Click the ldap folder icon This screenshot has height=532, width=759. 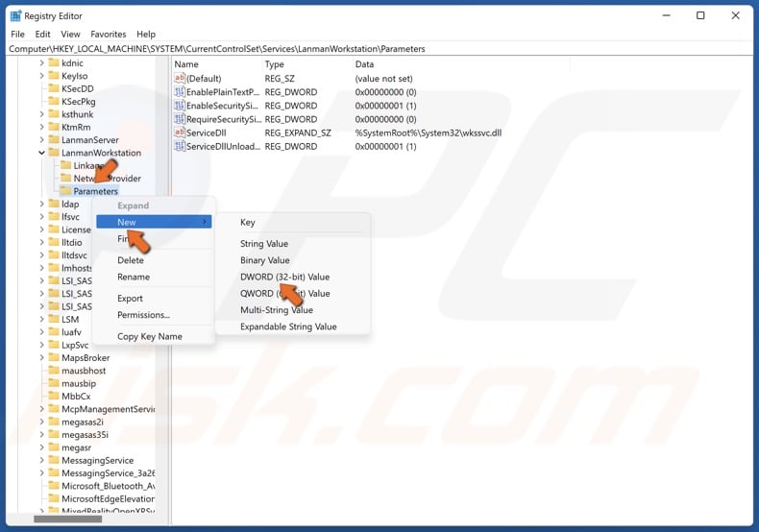pyautogui.click(x=54, y=204)
